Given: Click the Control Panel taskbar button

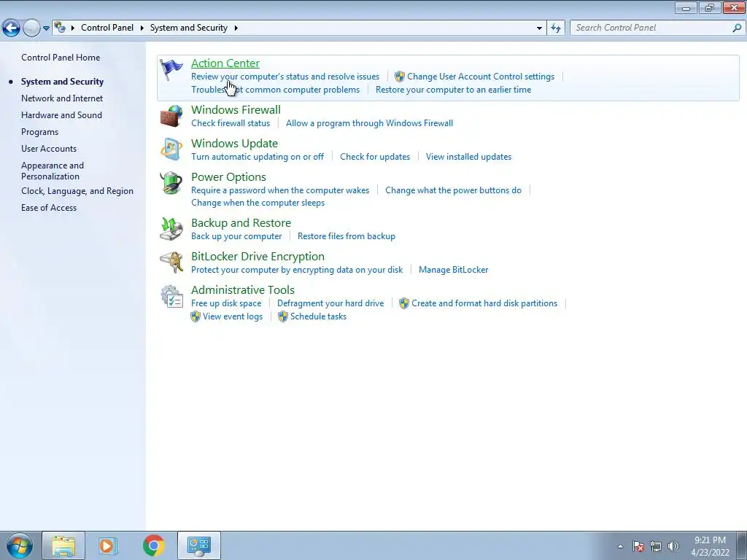Looking at the screenshot, I should tap(198, 545).
